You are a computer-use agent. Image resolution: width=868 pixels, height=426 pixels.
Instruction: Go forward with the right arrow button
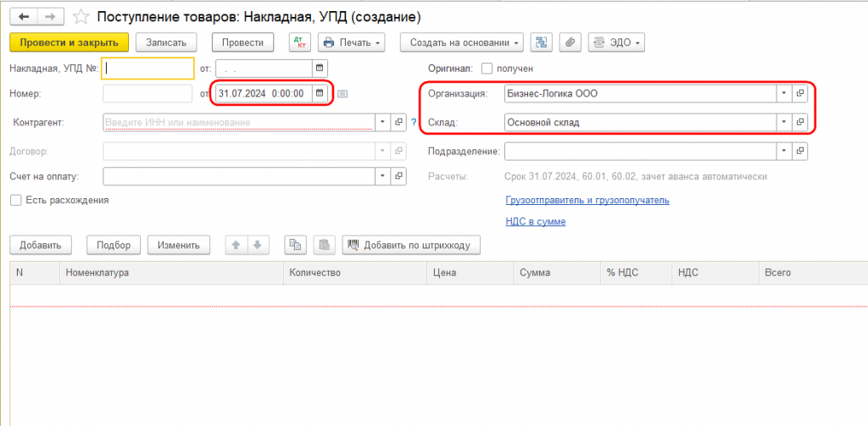[x=50, y=17]
